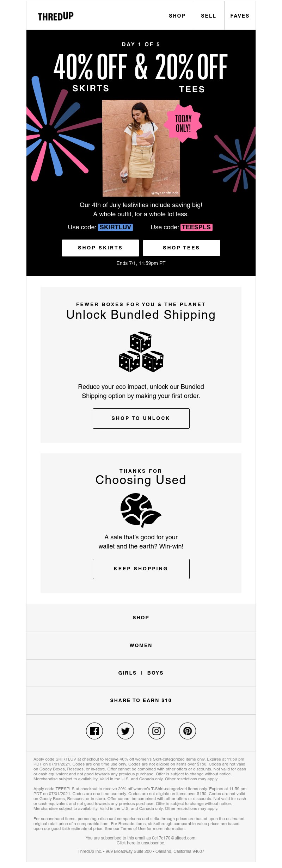Open ThredUp's Pinterest icon

pos(188,731)
